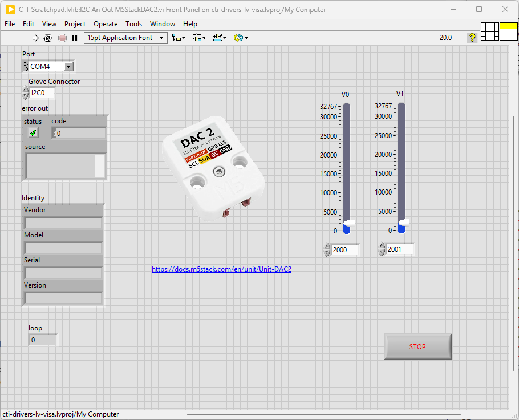Open the Align Objects tool
The width and height of the screenshot is (519, 420).
tap(179, 38)
